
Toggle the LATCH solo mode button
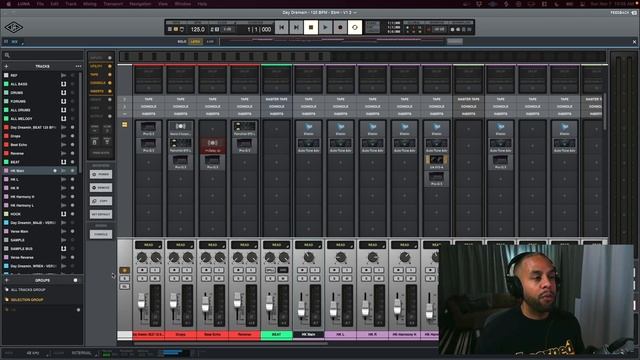tap(196, 42)
